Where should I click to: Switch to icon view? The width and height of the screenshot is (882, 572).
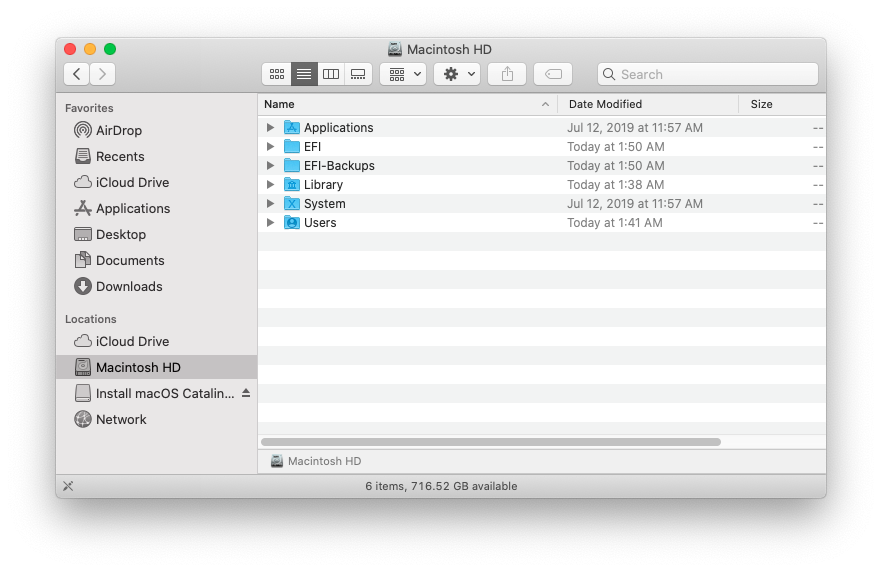(x=277, y=74)
